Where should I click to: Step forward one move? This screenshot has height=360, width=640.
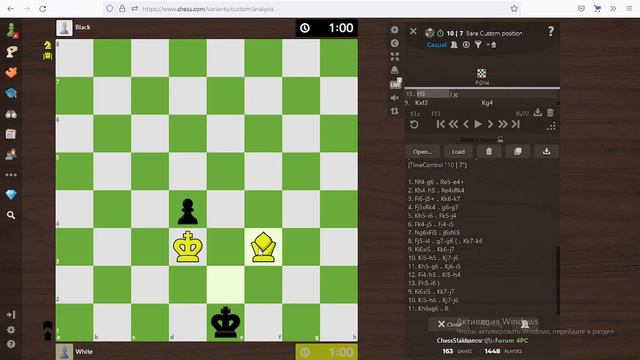(490, 124)
